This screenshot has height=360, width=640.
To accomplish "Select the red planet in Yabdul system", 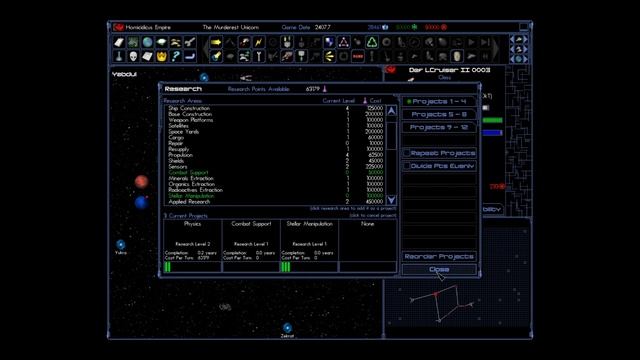I will [141, 182].
